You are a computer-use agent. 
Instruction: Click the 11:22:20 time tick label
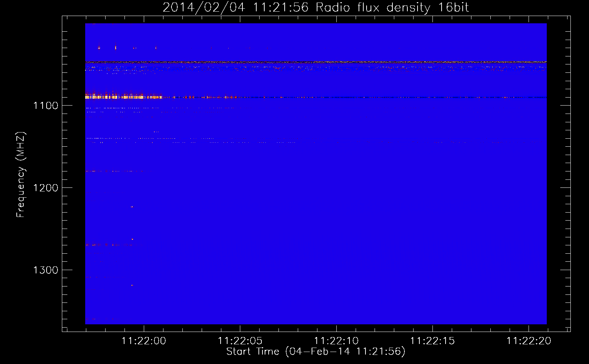pyautogui.click(x=529, y=341)
